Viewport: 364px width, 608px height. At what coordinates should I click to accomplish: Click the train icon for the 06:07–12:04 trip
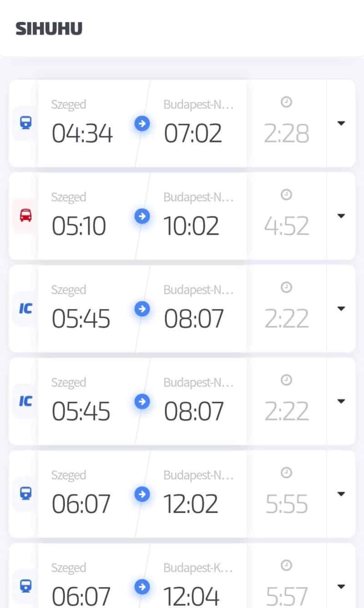25,587
